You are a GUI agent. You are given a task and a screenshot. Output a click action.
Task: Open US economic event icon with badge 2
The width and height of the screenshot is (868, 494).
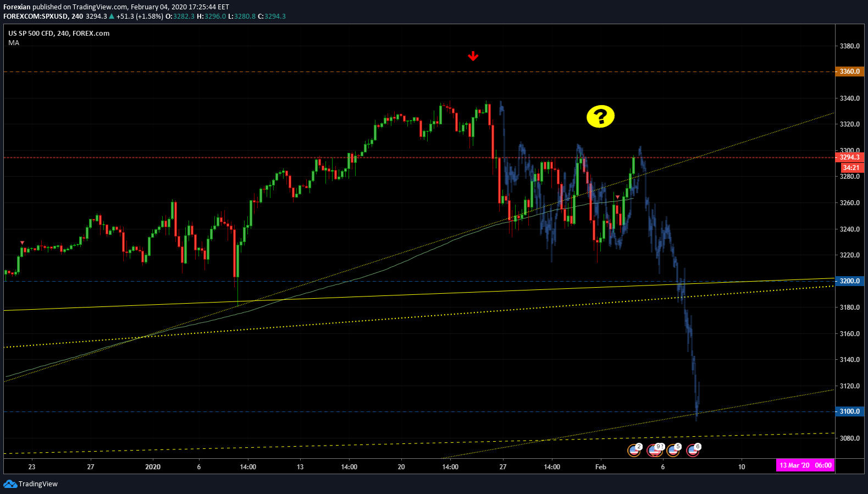pos(634,451)
